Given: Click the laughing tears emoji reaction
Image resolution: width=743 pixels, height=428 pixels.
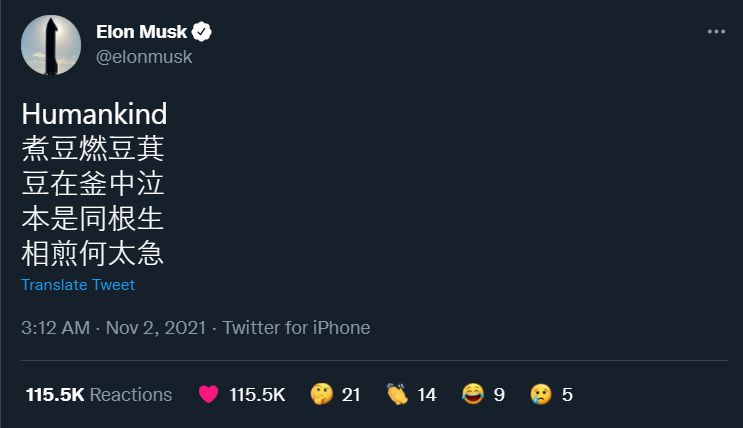Looking at the screenshot, I should point(473,395).
